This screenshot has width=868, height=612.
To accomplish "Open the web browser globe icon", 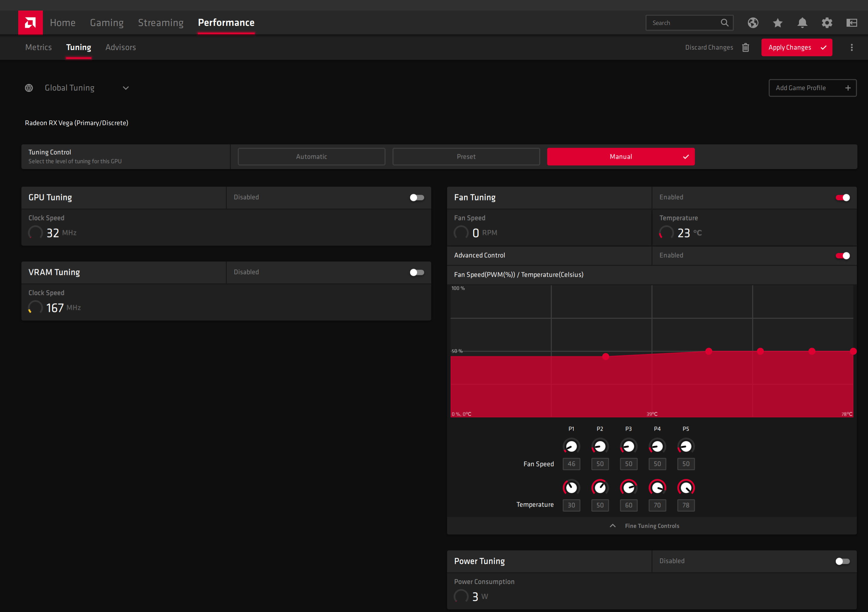I will click(753, 23).
